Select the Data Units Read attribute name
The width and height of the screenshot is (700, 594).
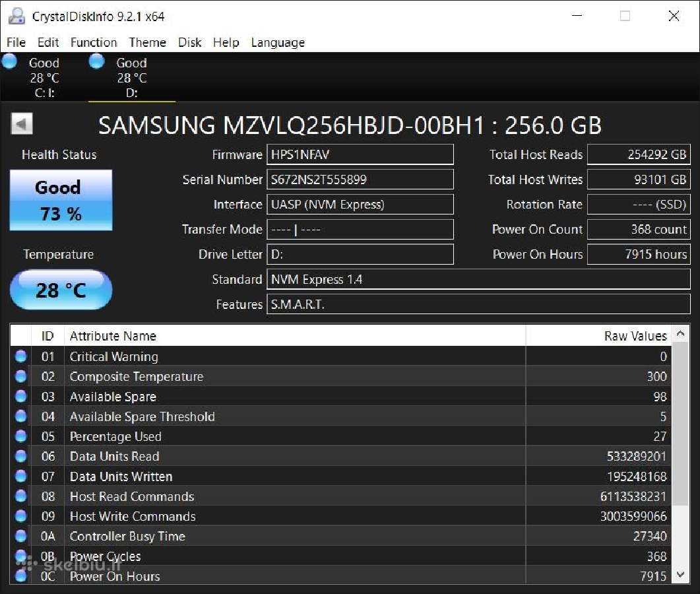[x=114, y=457]
